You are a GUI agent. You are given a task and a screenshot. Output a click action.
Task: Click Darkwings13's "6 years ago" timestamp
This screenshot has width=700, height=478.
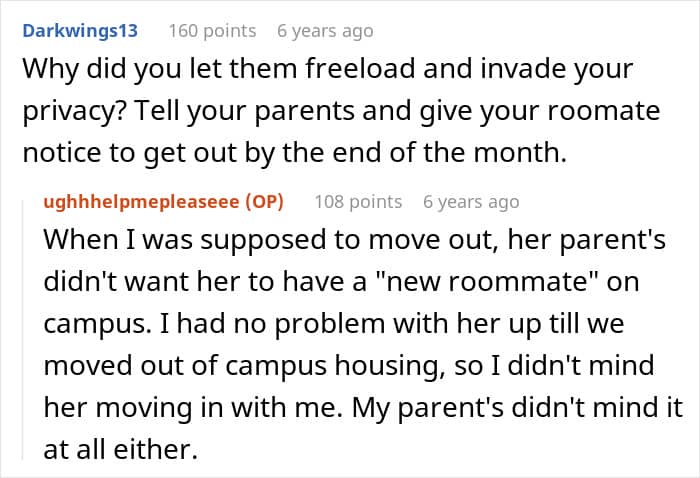tap(325, 31)
